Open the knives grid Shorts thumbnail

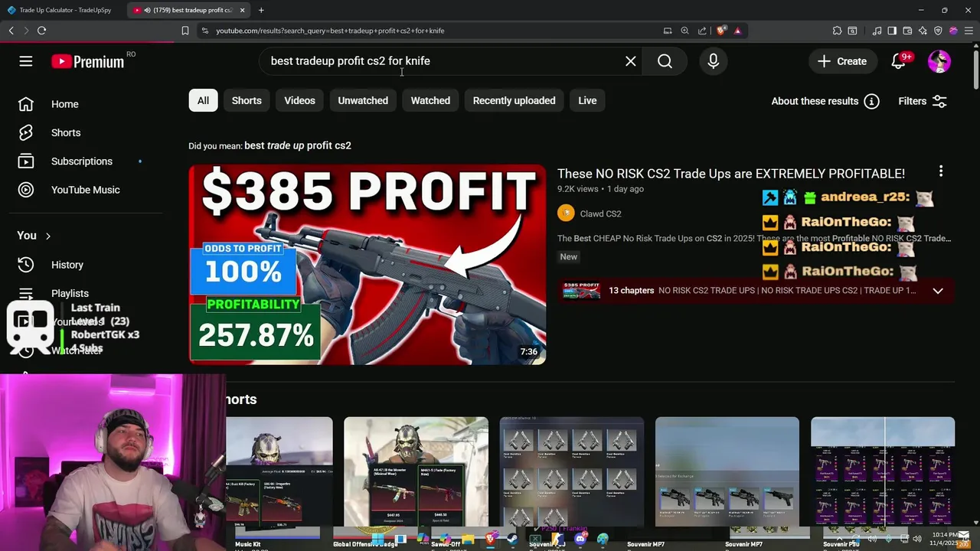click(571, 471)
